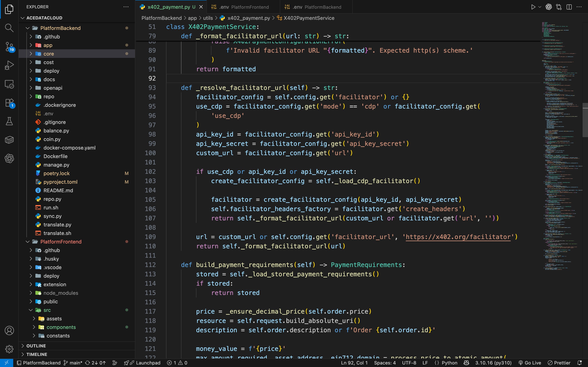
Task: Switch to the .env PlatformBackend tab
Action: click(316, 7)
